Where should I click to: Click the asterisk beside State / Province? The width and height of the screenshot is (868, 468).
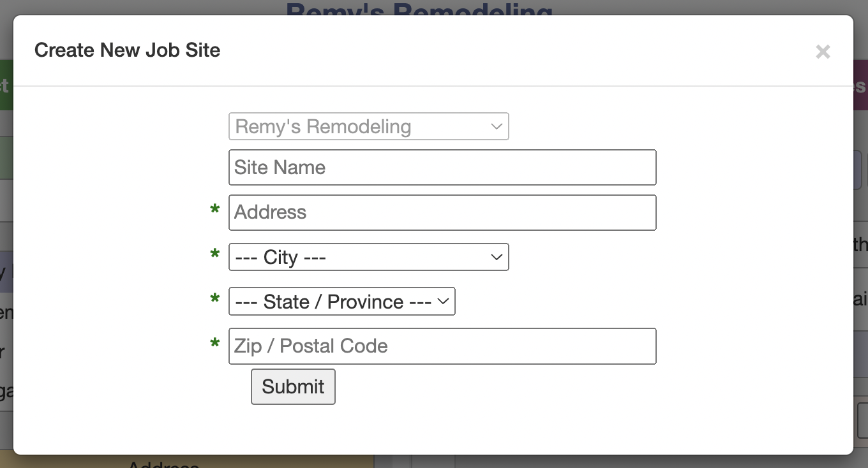pos(215,300)
